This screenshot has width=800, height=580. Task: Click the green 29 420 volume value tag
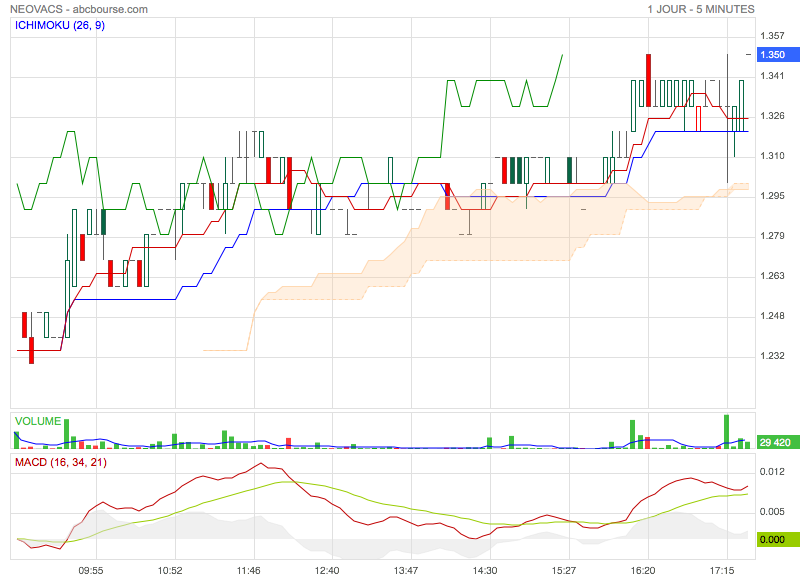(x=779, y=442)
